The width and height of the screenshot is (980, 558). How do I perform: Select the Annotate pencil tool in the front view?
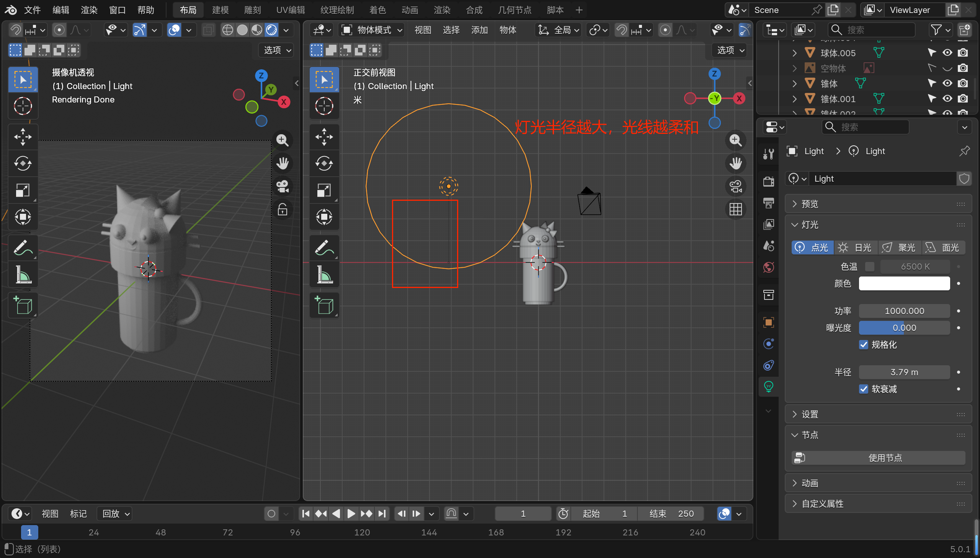[324, 247]
